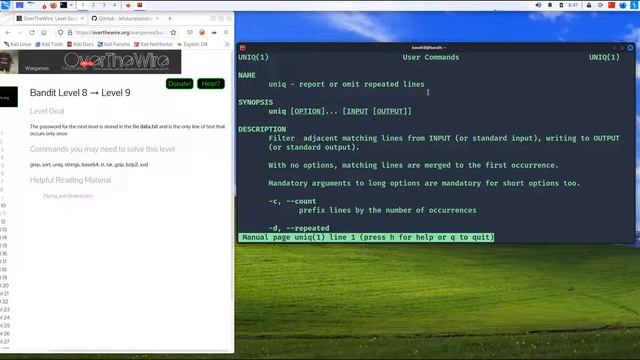Open the Firefox hamburger menu
The image size is (640, 360).
[226, 32]
